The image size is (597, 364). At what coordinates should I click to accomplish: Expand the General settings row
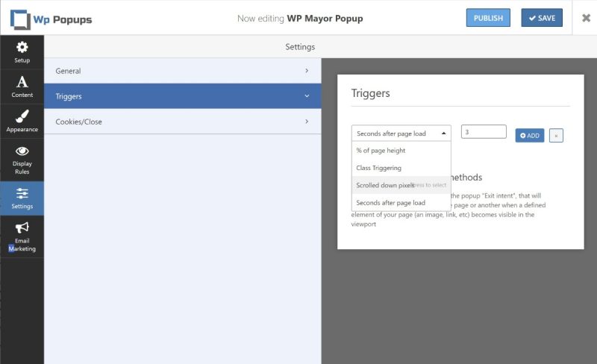click(x=183, y=71)
